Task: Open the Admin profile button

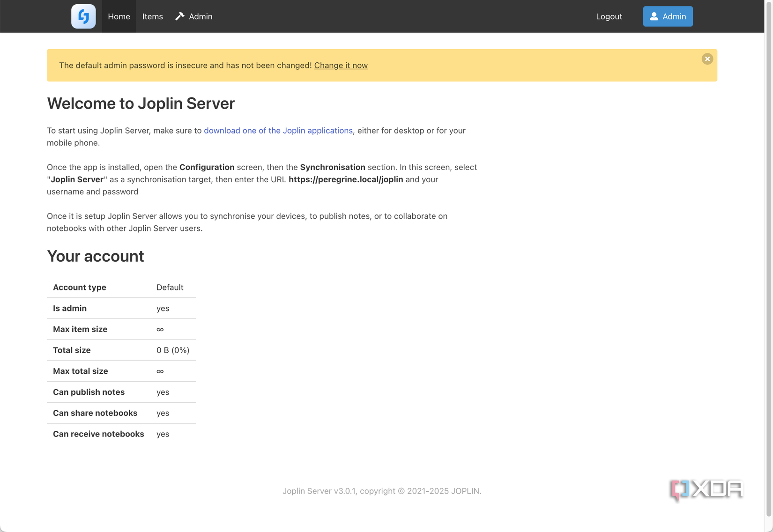Action: [668, 16]
